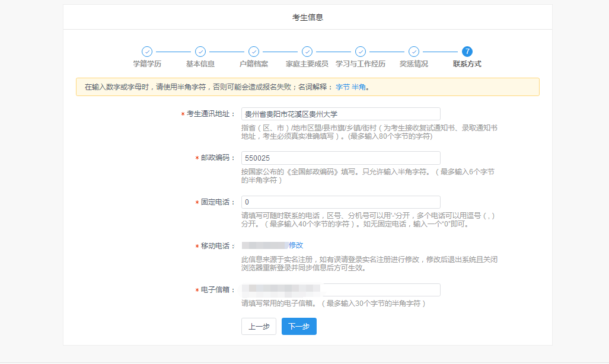The height and width of the screenshot is (364, 609).
Task: Click the 邮政编码 input field
Action: pyautogui.click(x=340, y=158)
